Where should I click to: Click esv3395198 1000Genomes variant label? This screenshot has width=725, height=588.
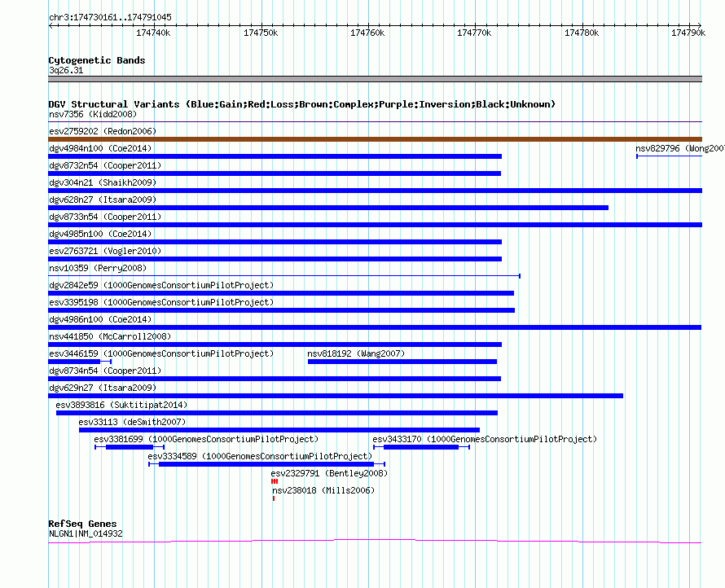[161, 302]
